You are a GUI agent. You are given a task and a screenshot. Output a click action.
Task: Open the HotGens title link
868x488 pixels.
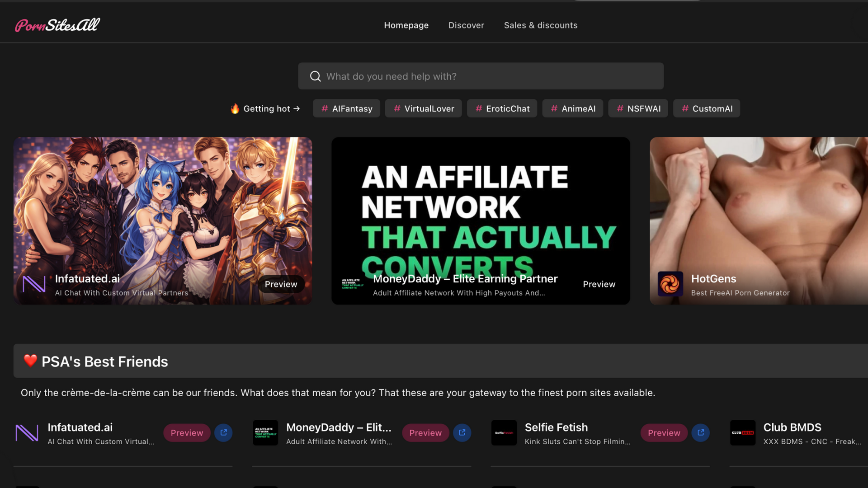pyautogui.click(x=713, y=279)
